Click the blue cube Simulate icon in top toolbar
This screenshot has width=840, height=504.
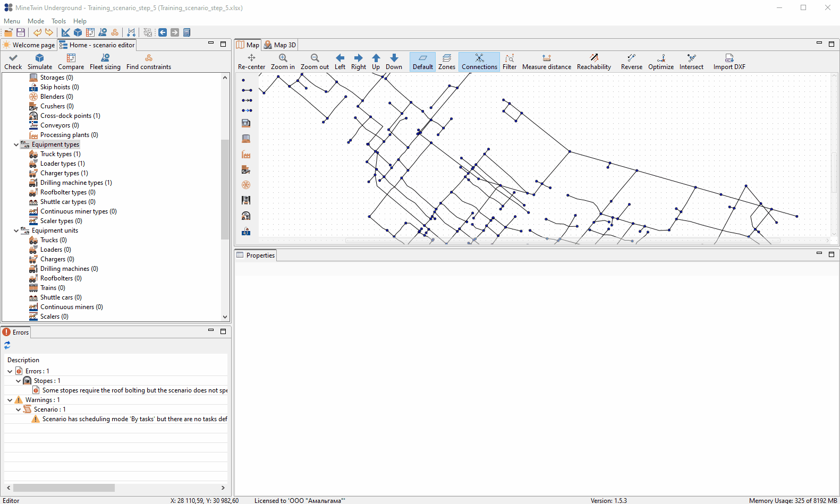78,32
